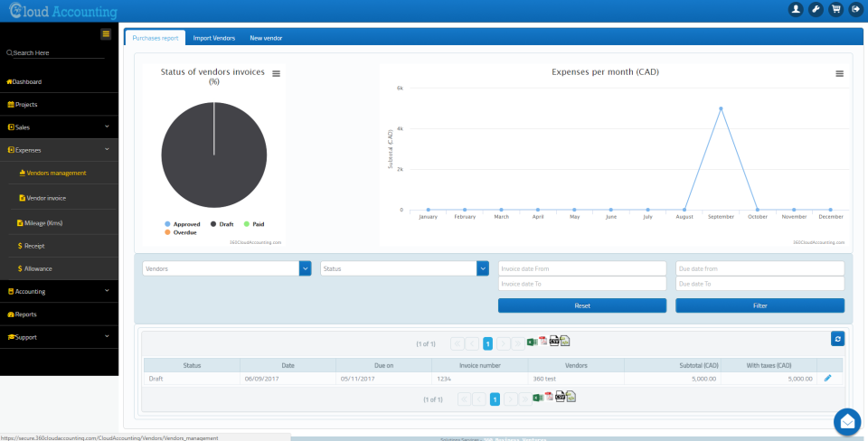Select page 1 in top paginator
The image size is (868, 441).
click(487, 343)
